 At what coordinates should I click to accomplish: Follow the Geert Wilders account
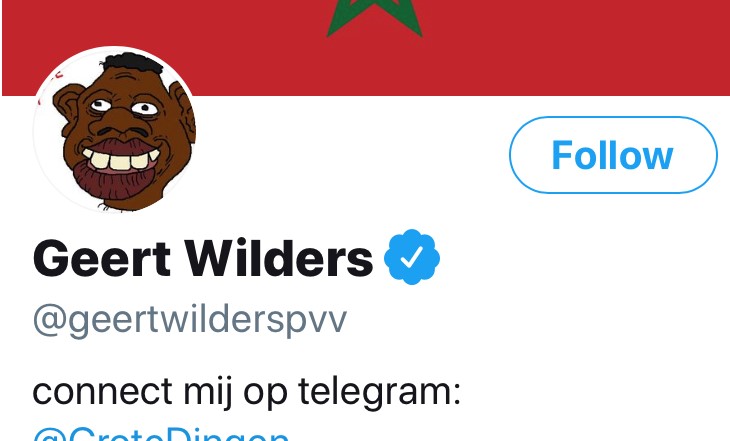[x=613, y=155]
